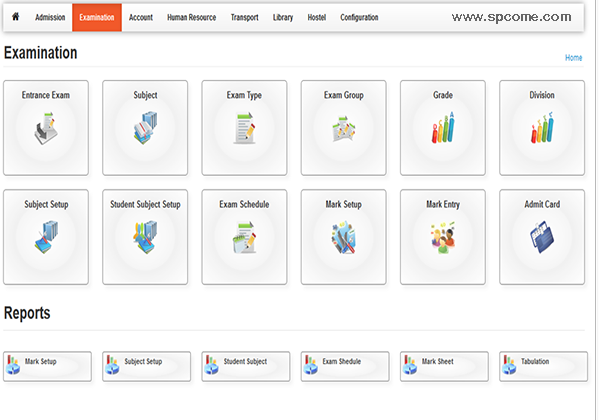
Task: Open the Admit Card icon tile
Action: [542, 238]
